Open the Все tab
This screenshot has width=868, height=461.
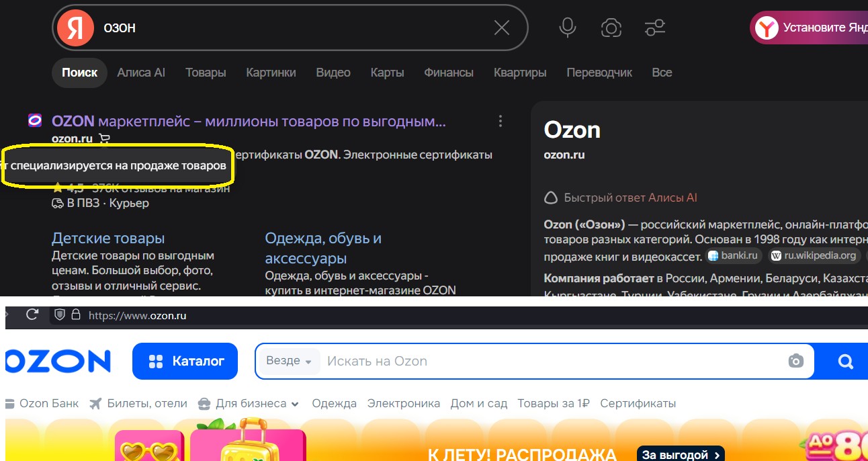(x=662, y=73)
